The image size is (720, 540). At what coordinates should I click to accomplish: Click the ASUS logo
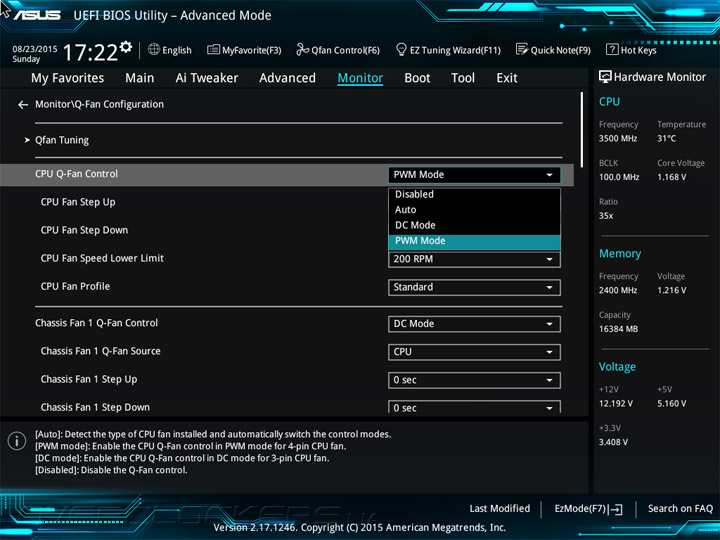37,15
